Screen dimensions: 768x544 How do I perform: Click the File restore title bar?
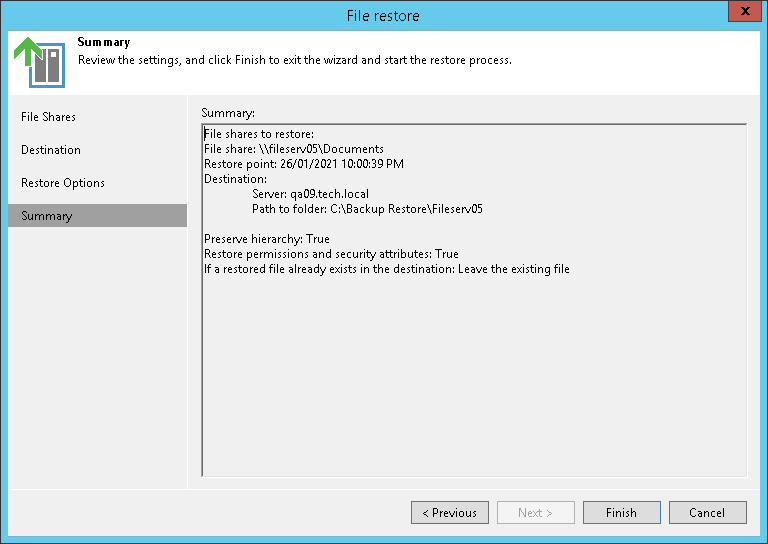383,16
